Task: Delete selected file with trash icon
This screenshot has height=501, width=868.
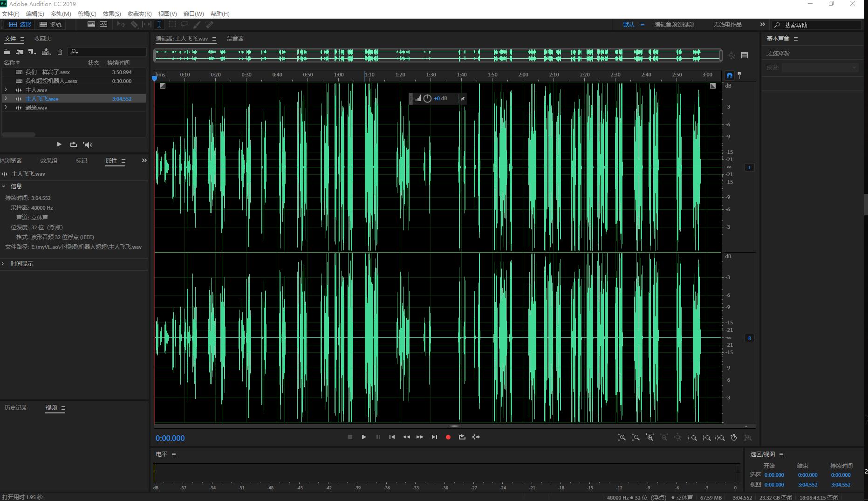Action: click(60, 52)
